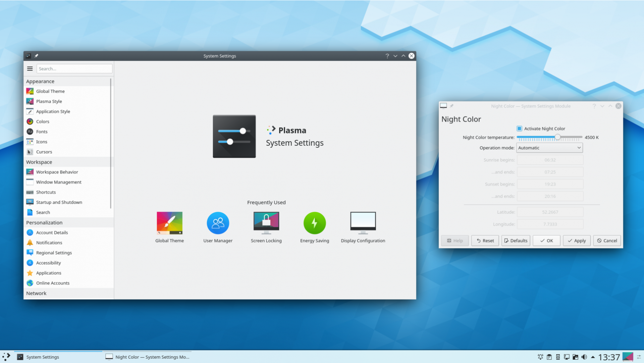The image size is (644, 363).
Task: Select Appearance menu section
Action: tap(40, 81)
